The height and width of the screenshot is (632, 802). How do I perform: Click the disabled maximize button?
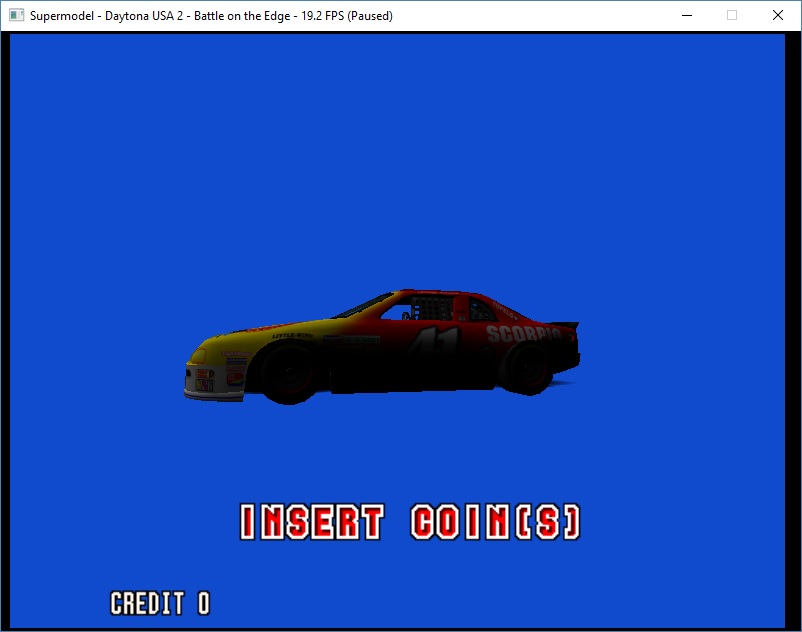pos(732,15)
